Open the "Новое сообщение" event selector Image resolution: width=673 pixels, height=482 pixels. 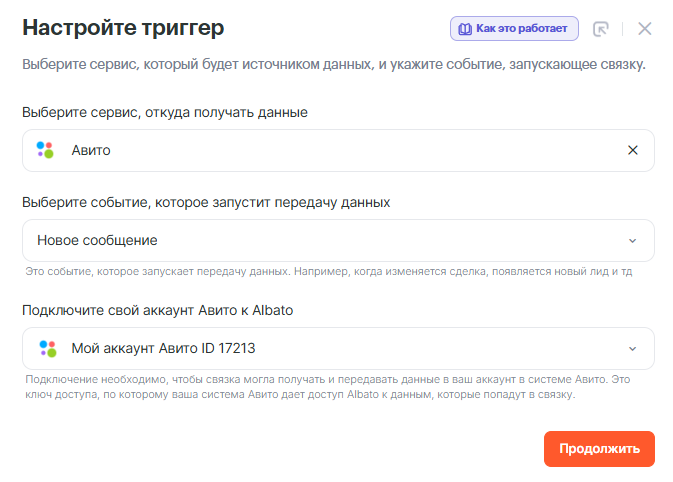coord(300,240)
